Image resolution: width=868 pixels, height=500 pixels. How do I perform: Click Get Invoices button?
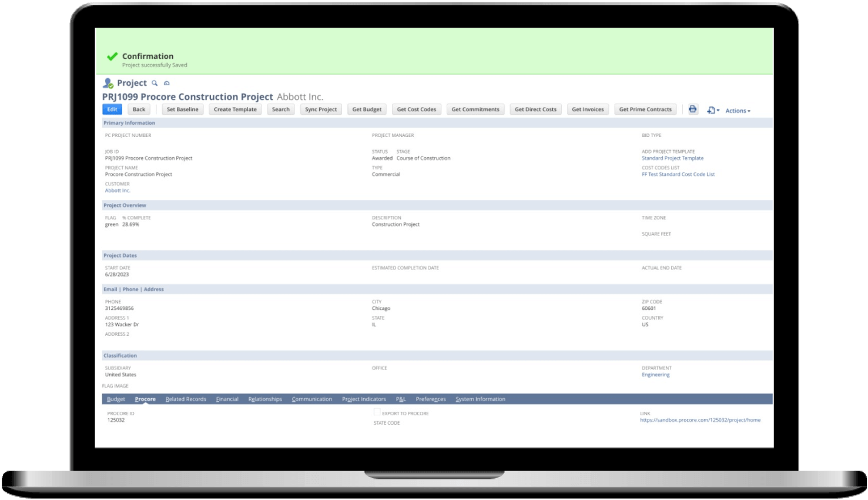point(588,109)
